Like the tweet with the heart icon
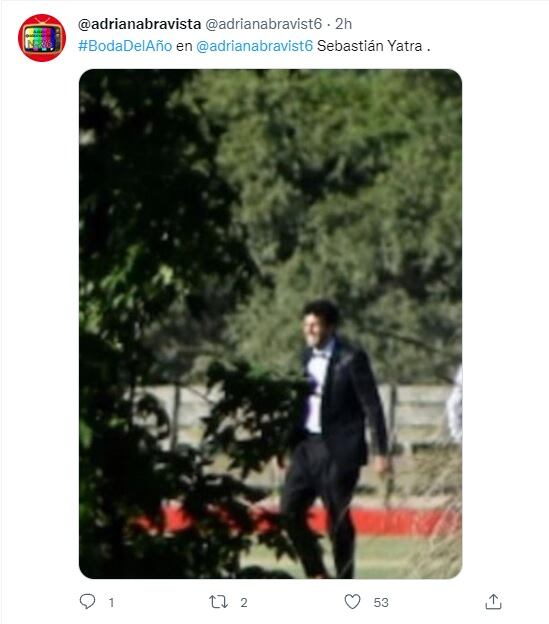Image resolution: width=549 pixels, height=624 pixels. coord(352,602)
